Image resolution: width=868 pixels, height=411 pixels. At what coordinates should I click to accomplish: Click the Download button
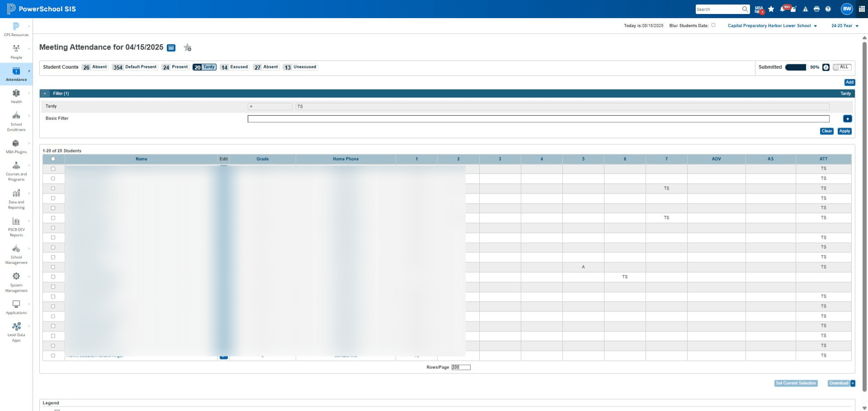point(839,383)
